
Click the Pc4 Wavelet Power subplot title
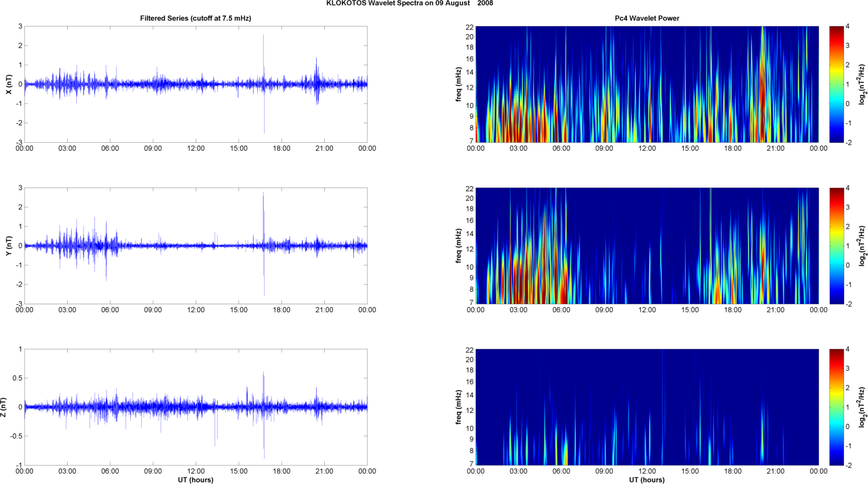click(x=647, y=18)
